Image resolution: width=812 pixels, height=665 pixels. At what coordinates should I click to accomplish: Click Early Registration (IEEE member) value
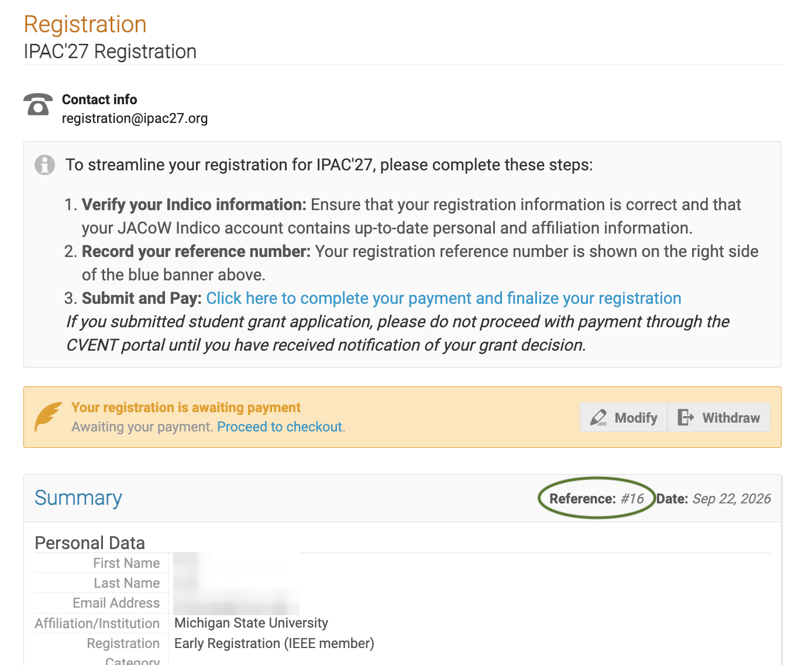point(274,643)
